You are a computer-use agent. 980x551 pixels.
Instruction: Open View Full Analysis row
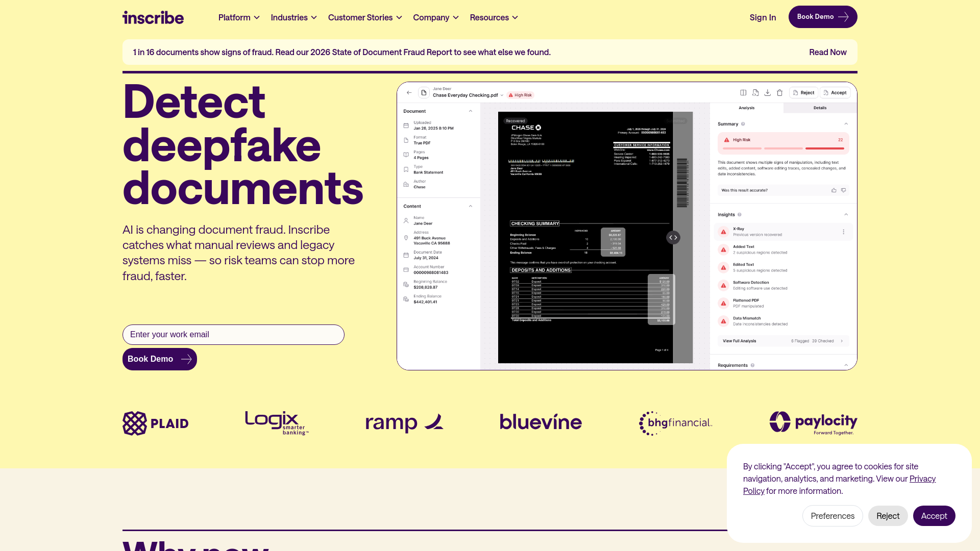point(783,341)
